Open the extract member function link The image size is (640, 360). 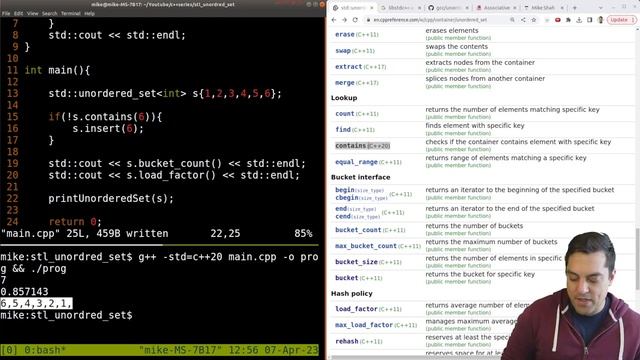349,67
